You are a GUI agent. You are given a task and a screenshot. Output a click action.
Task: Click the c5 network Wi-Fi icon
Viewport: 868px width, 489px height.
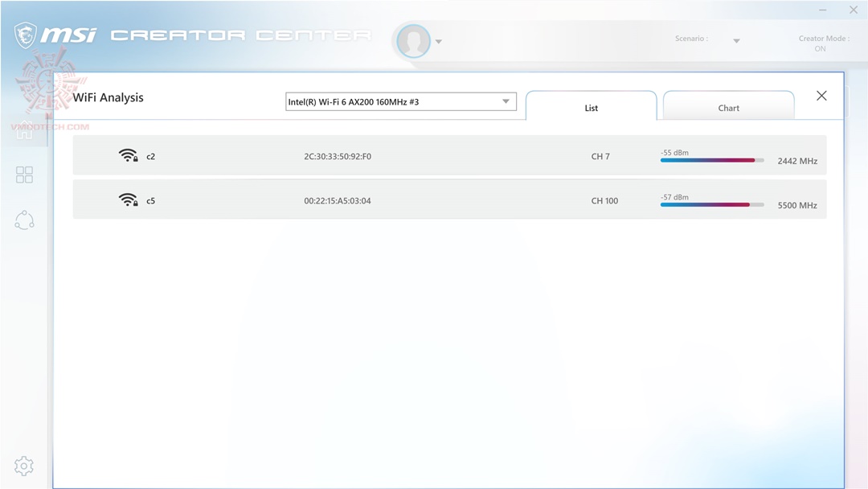coord(129,200)
